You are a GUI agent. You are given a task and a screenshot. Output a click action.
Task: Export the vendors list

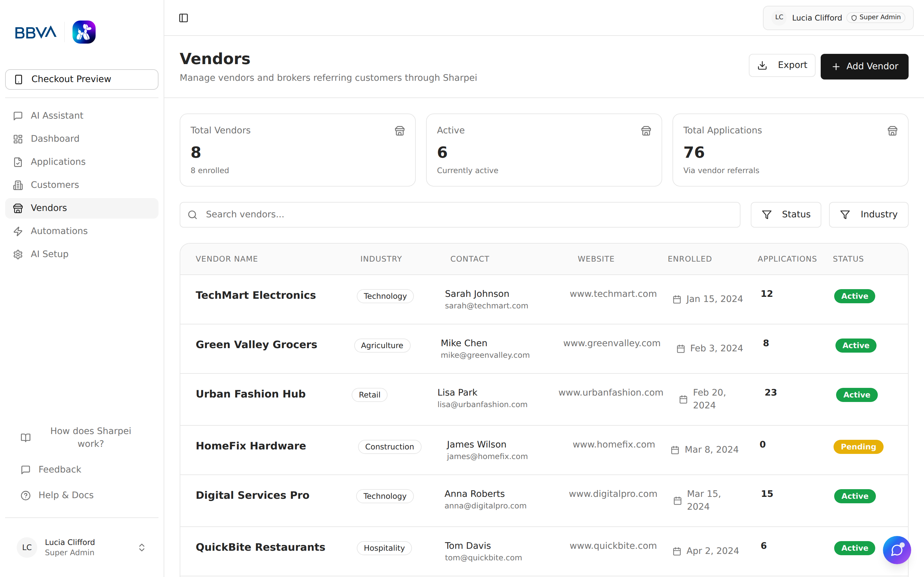782,65
